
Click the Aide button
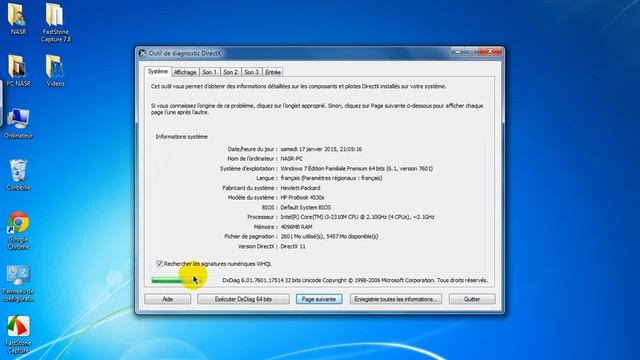click(x=167, y=299)
